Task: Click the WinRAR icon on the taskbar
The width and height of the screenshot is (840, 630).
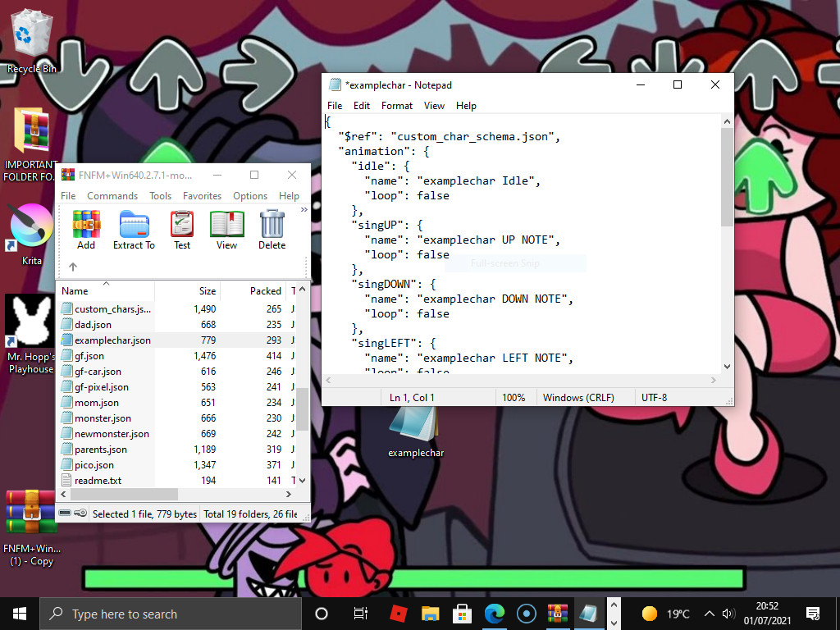Action: coord(557,613)
